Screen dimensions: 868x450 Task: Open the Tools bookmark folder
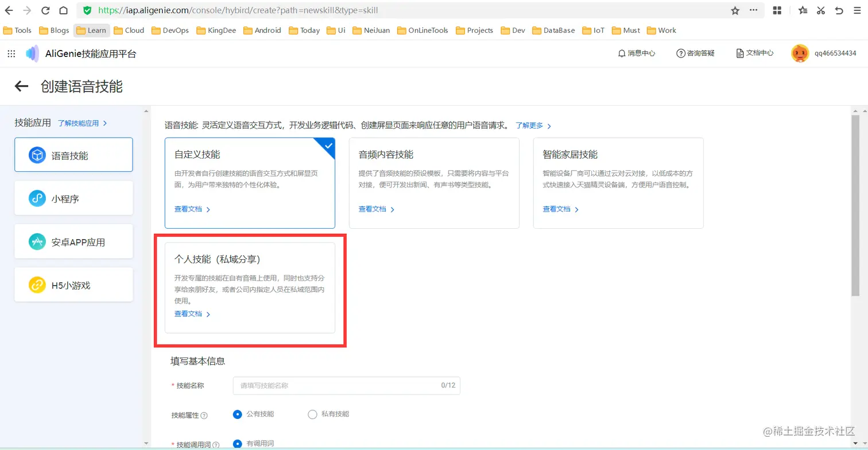pos(17,30)
